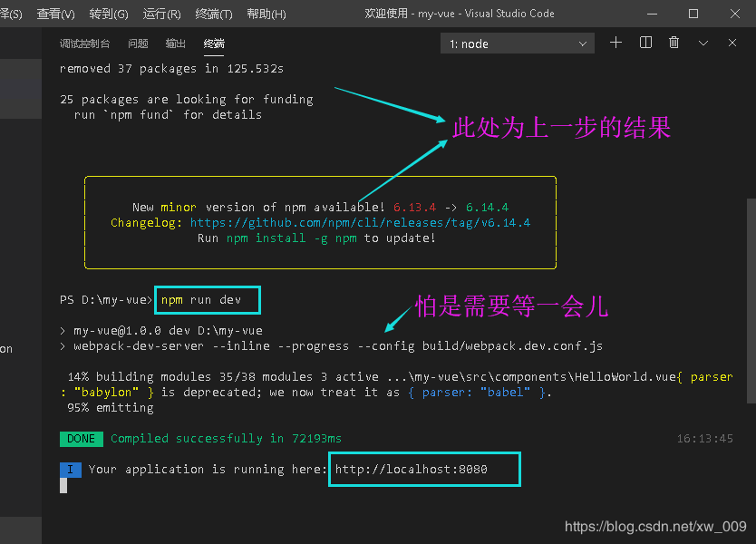The image size is (756, 544).
Task: Split the terminal with the split icon
Action: [645, 43]
